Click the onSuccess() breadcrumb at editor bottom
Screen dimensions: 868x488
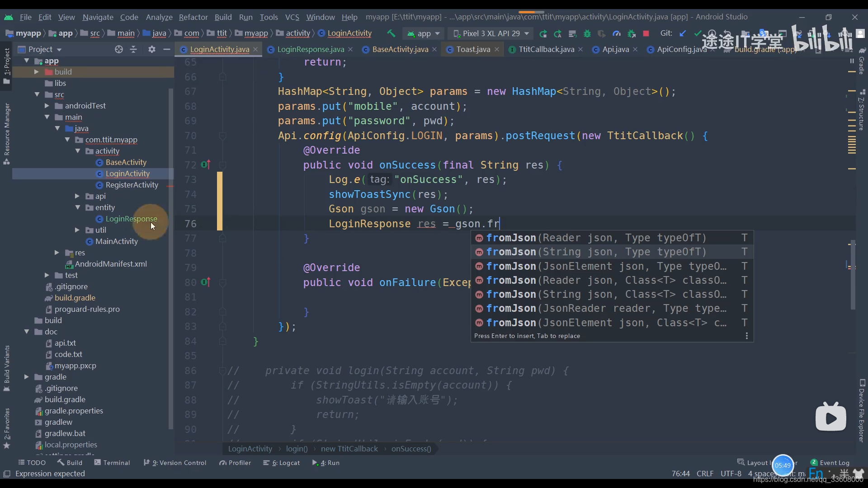411,449
